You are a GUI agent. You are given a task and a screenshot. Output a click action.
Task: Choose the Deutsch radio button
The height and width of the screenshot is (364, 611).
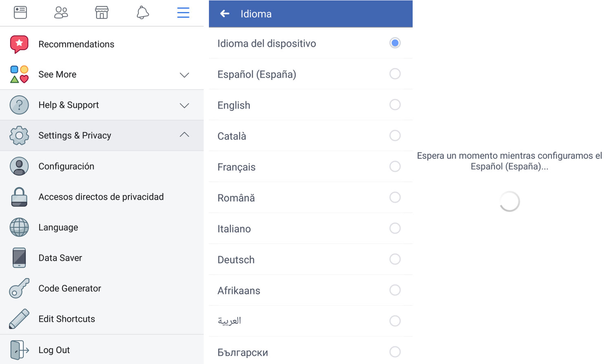tap(395, 259)
